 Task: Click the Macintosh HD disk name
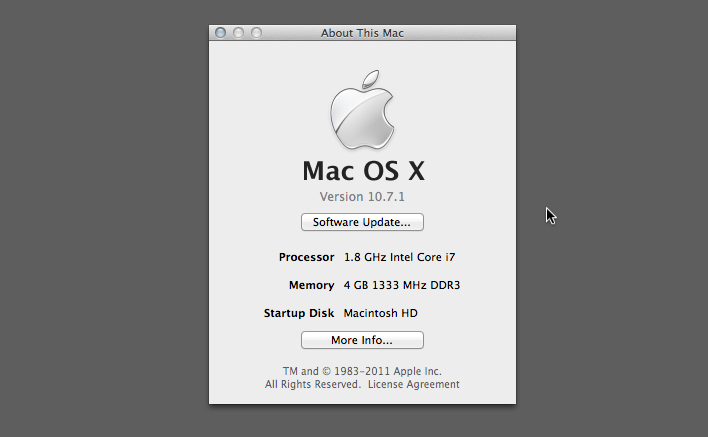(x=380, y=313)
